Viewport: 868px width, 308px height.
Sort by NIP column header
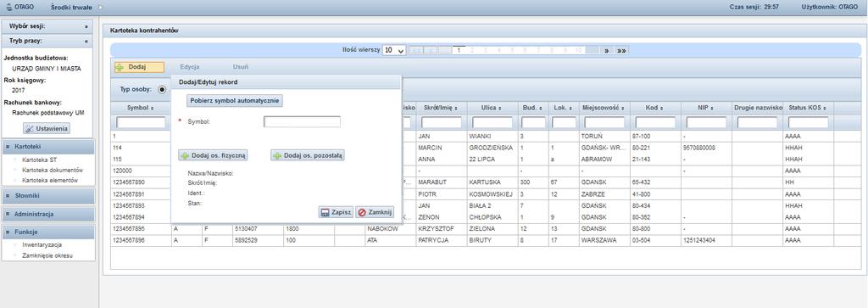(x=706, y=108)
